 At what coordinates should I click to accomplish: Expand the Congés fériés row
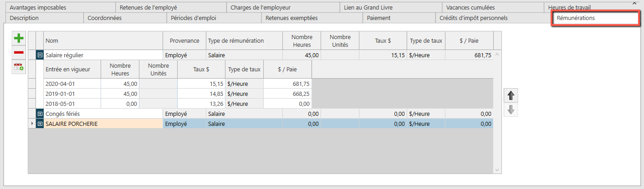[x=40, y=114]
